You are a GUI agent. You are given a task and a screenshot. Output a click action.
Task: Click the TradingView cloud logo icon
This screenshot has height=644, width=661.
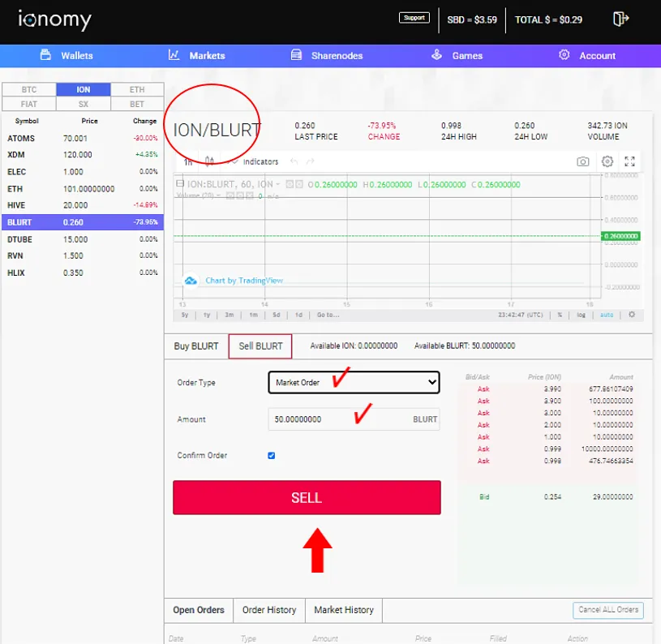pos(191,281)
